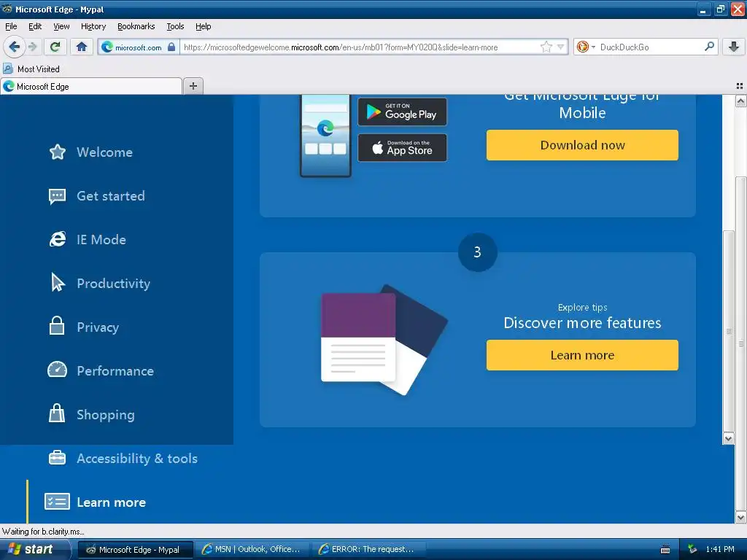Go to the Home page icon
The width and height of the screenshot is (747, 560).
pos(82,47)
